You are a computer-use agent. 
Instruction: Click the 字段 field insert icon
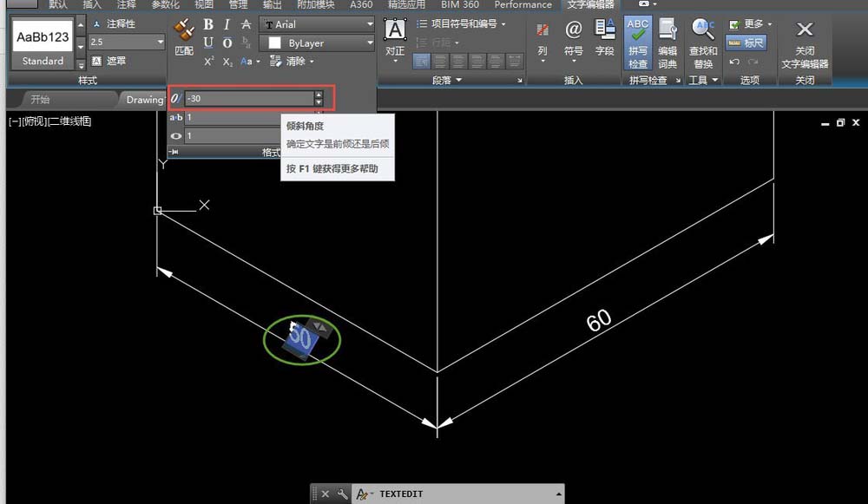point(604,30)
